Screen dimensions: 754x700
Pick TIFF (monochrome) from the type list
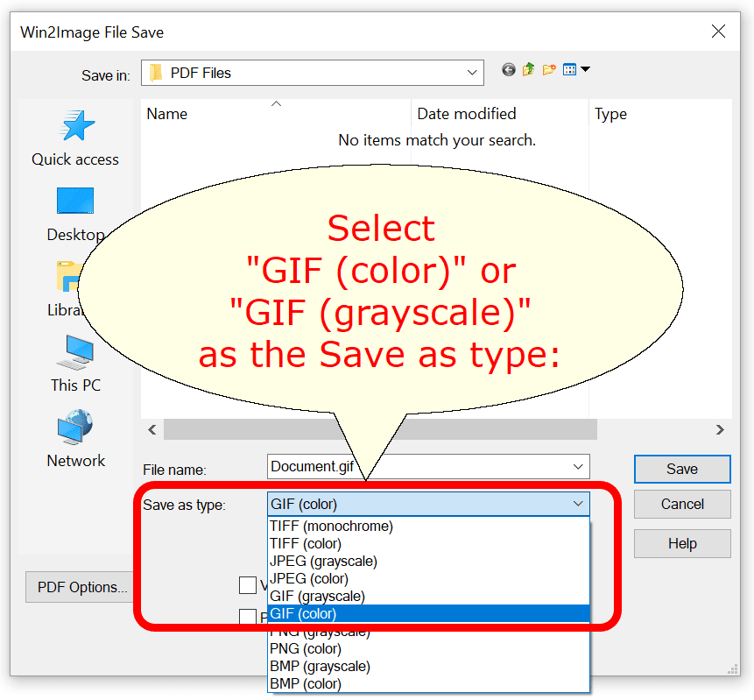point(332,526)
